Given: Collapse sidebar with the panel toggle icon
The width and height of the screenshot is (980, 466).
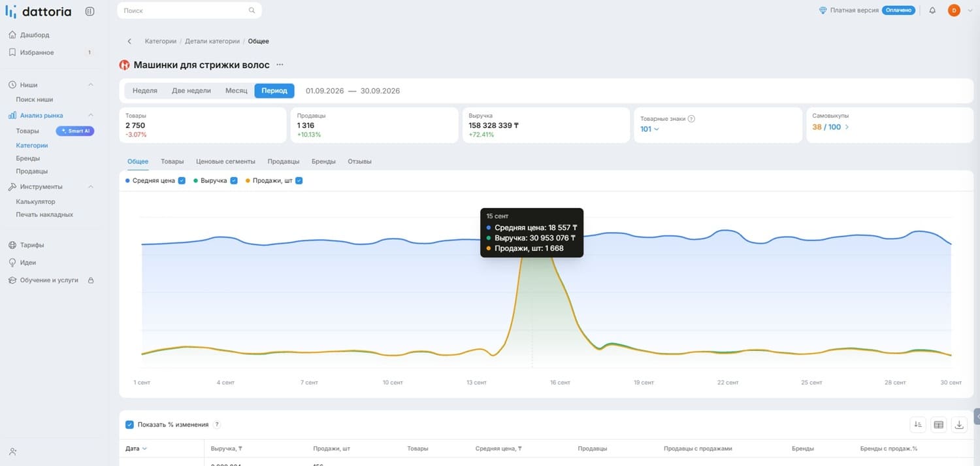Looking at the screenshot, I should [90, 11].
